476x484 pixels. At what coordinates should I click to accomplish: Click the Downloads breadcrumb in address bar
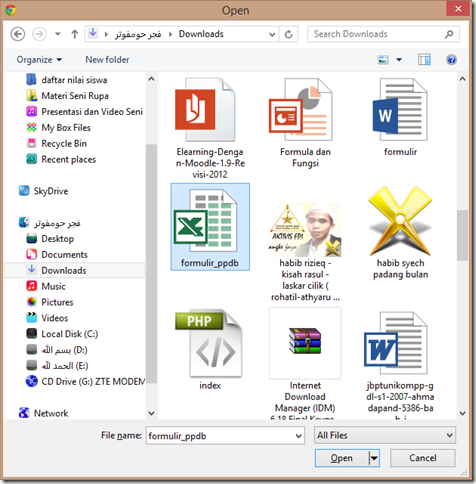(201, 34)
